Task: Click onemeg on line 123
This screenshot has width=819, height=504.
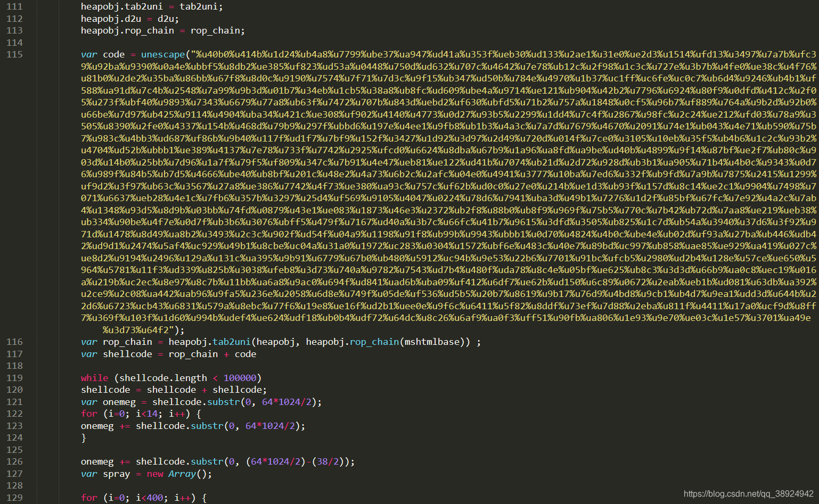Action: pyautogui.click(x=97, y=426)
